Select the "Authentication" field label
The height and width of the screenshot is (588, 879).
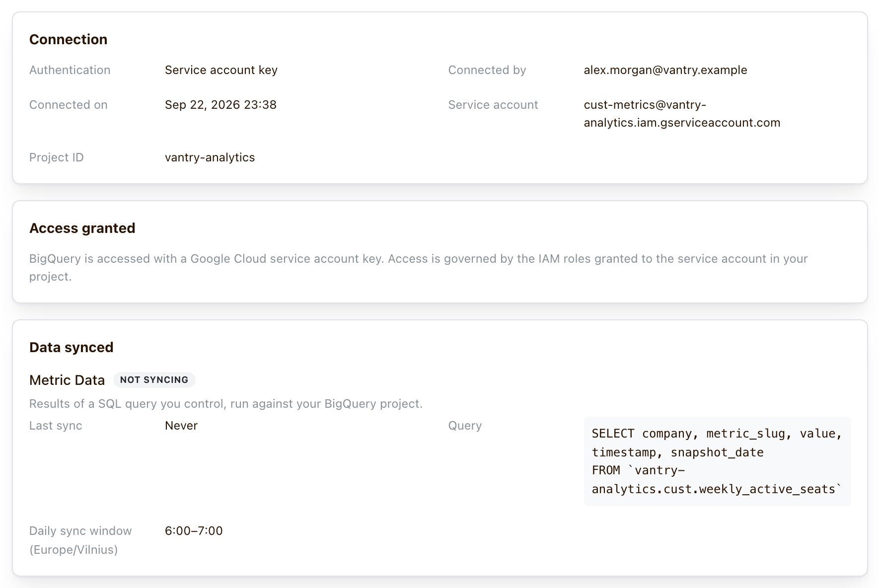[x=70, y=70]
